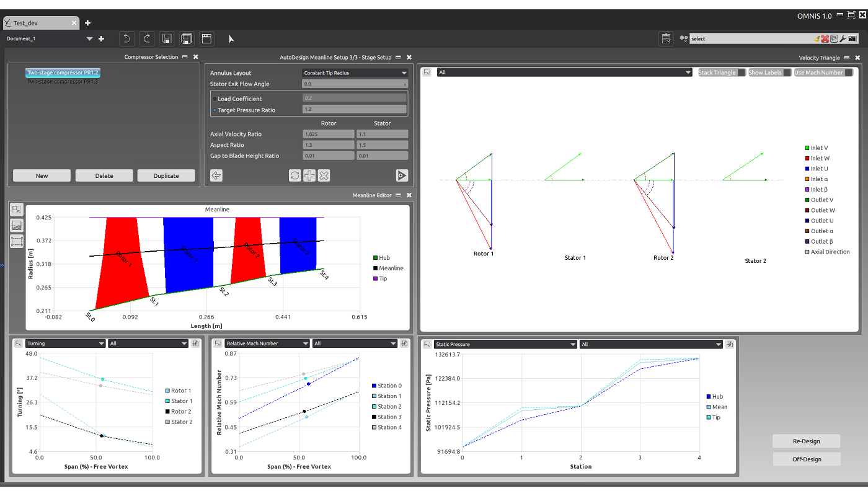868x496 pixels.
Task: Toggle the Show Labels checkbox
Action: 787,73
